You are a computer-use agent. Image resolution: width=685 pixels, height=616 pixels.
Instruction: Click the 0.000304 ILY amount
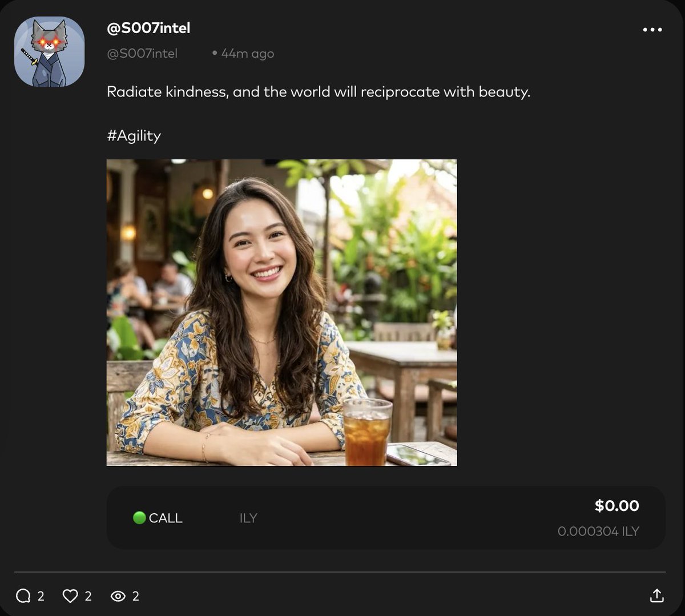click(x=598, y=531)
